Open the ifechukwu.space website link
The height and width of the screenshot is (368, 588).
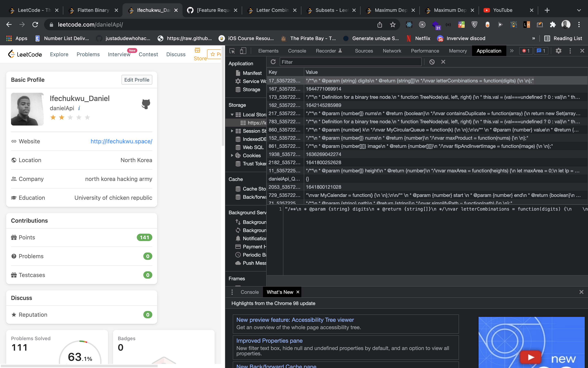pos(121,141)
